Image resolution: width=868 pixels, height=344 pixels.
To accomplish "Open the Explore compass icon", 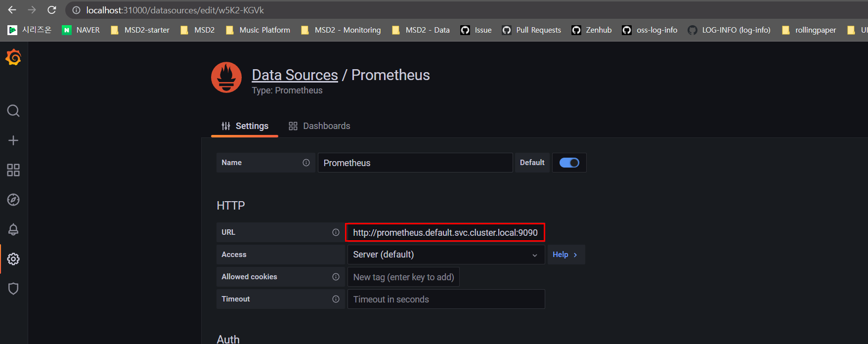I will tap(13, 200).
